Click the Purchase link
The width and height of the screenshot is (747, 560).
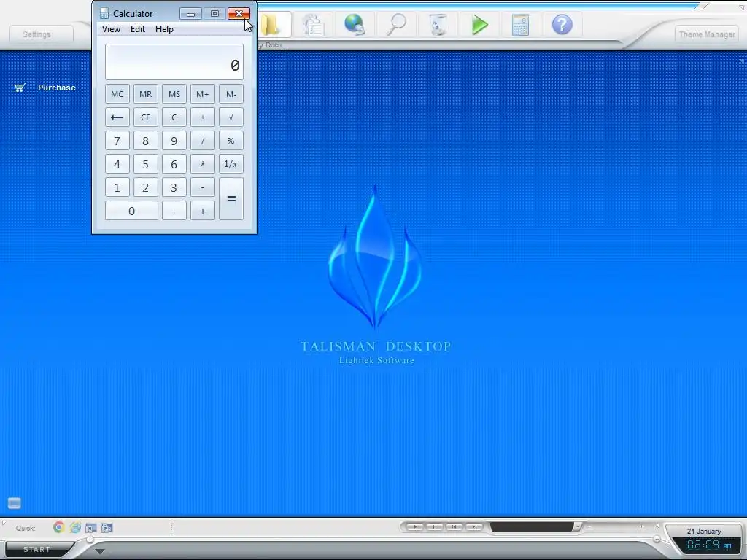pos(57,87)
